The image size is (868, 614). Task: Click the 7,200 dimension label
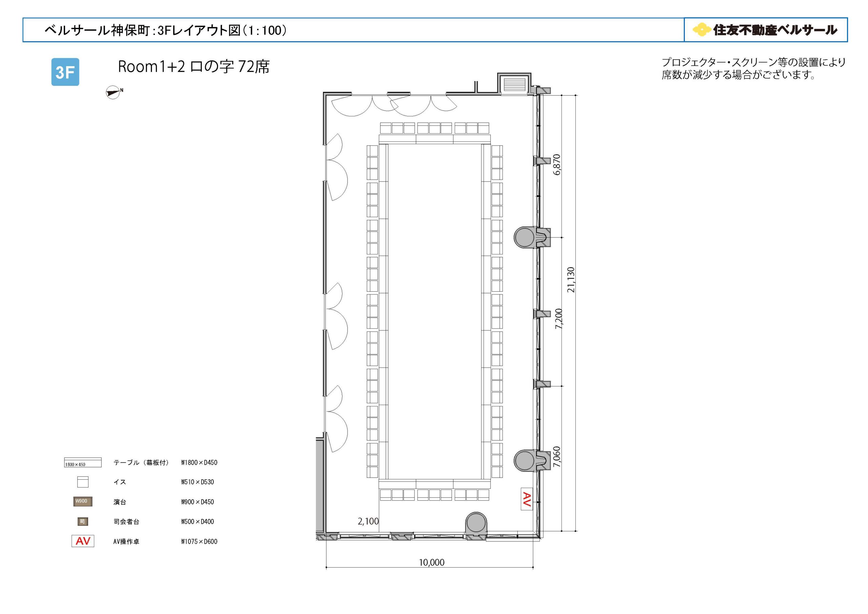point(559,319)
